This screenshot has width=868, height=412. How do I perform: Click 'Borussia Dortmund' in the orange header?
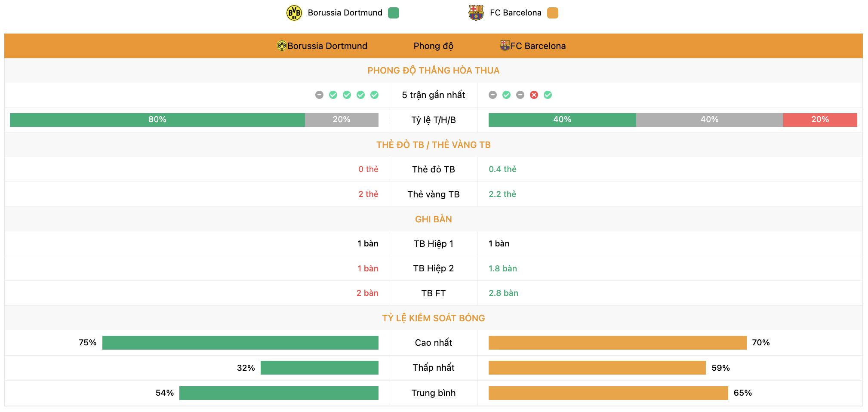327,46
